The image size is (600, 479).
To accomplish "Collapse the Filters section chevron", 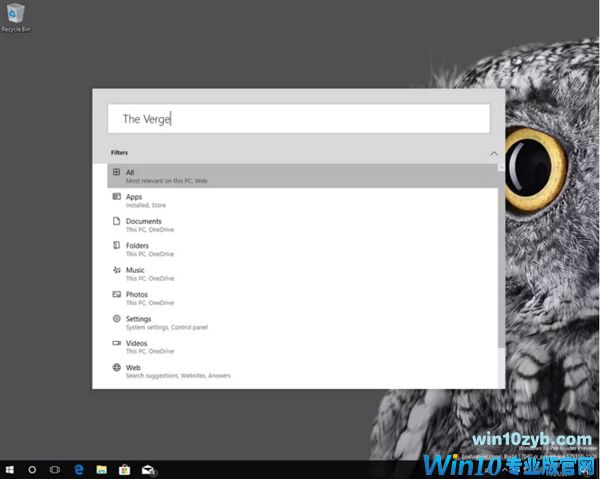I will (494, 154).
